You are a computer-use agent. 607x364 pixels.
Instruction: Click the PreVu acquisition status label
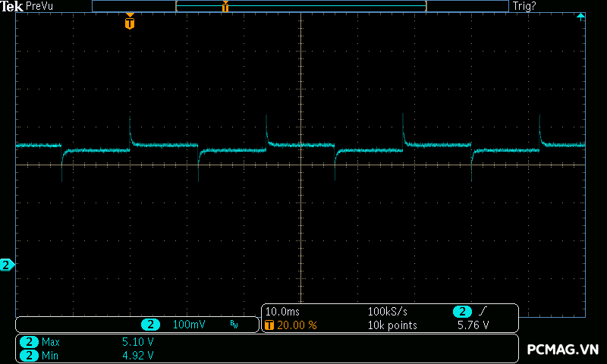pyautogui.click(x=39, y=6)
